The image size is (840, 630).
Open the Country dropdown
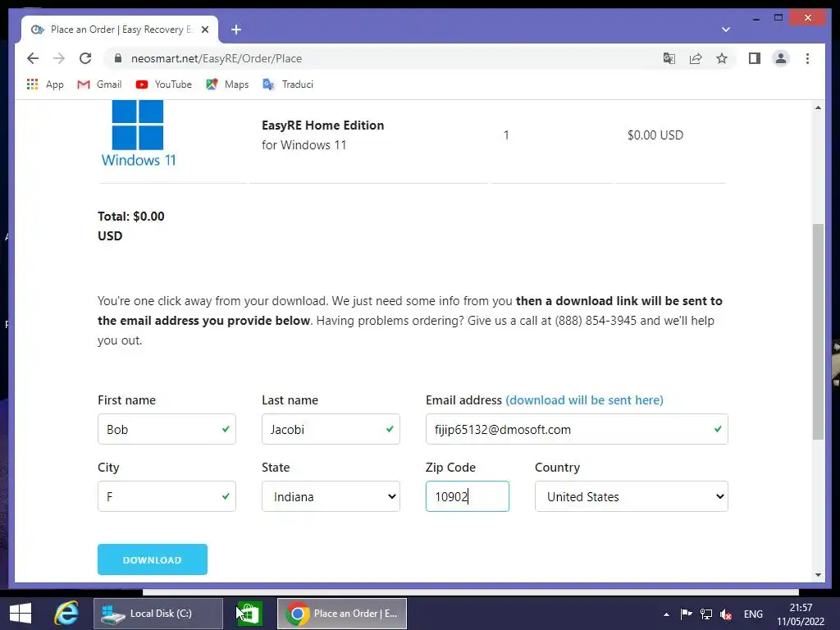pyautogui.click(x=631, y=496)
